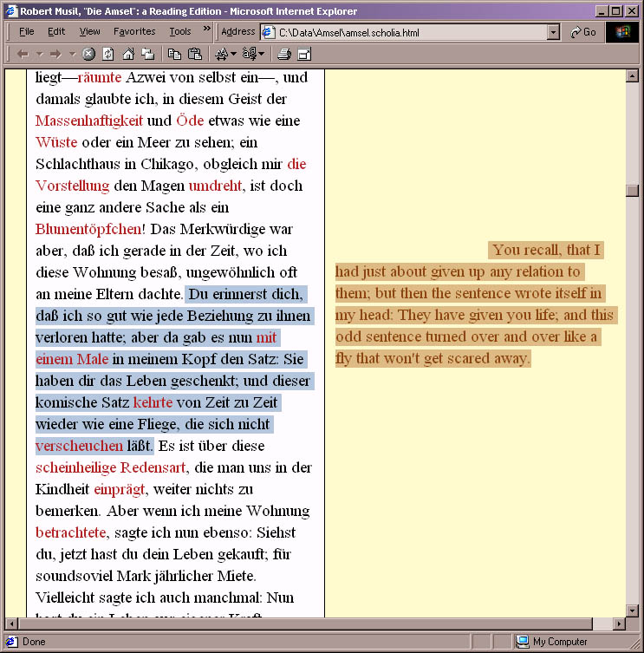The height and width of the screenshot is (653, 644).
Task: Refresh the page with the Refresh icon
Action: [108, 54]
